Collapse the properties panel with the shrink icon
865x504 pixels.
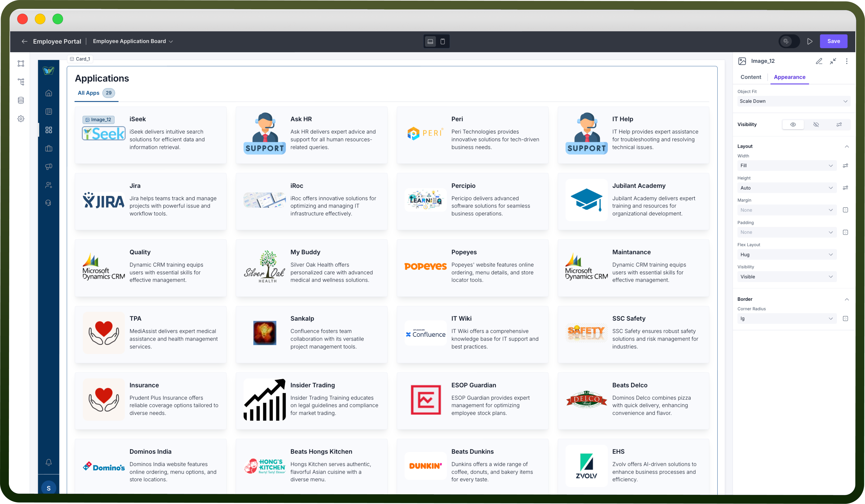833,61
